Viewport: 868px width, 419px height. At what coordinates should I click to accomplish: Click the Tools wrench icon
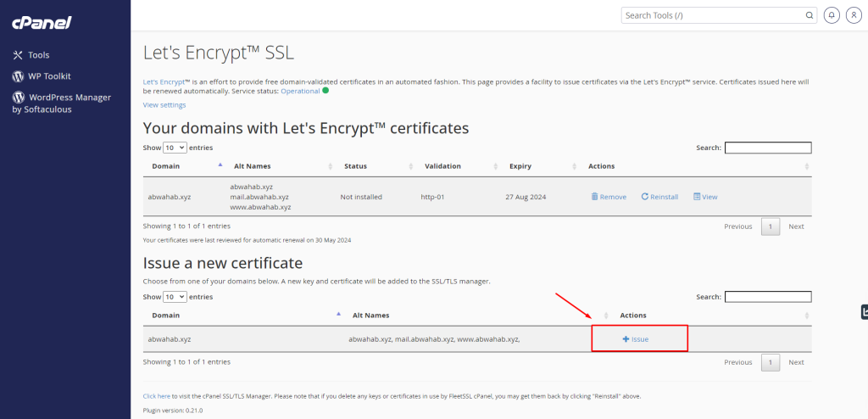point(18,55)
